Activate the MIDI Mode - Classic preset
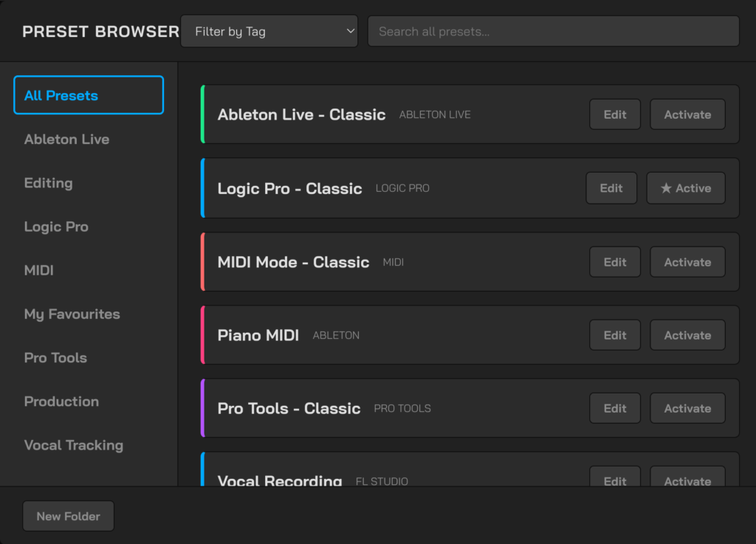This screenshot has width=756, height=544. 687,262
